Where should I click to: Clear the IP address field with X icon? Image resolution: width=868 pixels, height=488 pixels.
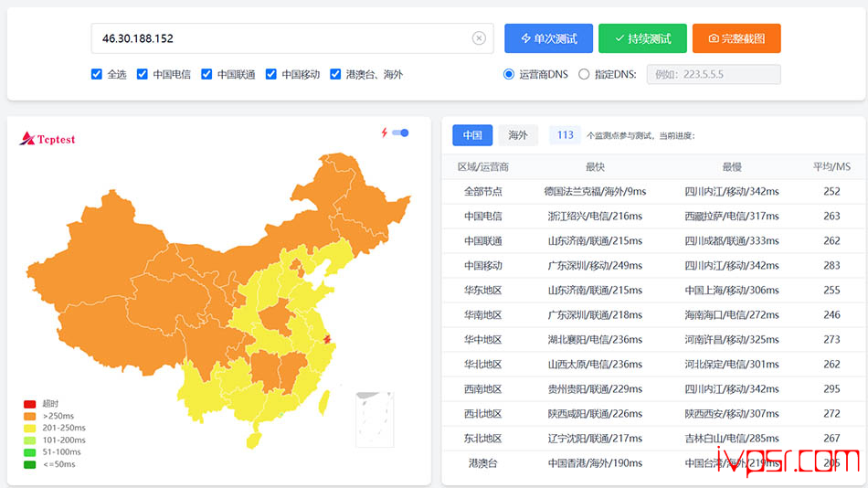[x=479, y=38]
